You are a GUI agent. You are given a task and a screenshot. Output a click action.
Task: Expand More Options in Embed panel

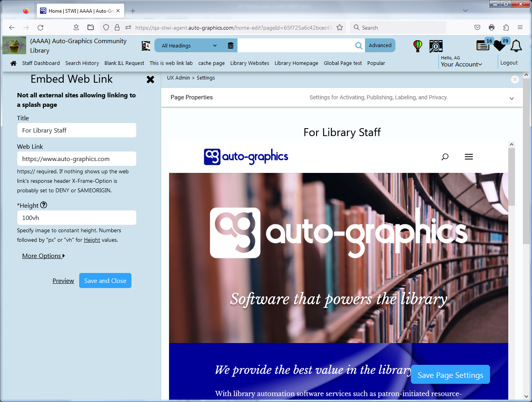click(x=44, y=256)
